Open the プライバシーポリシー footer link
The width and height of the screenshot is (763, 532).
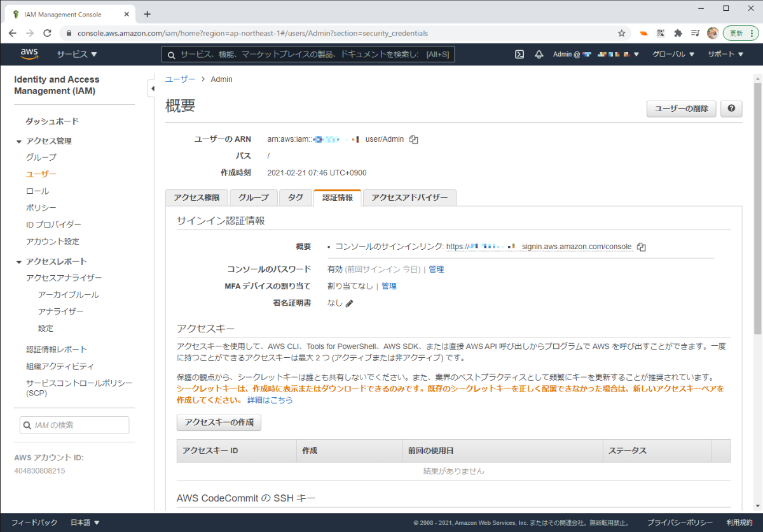(x=680, y=522)
